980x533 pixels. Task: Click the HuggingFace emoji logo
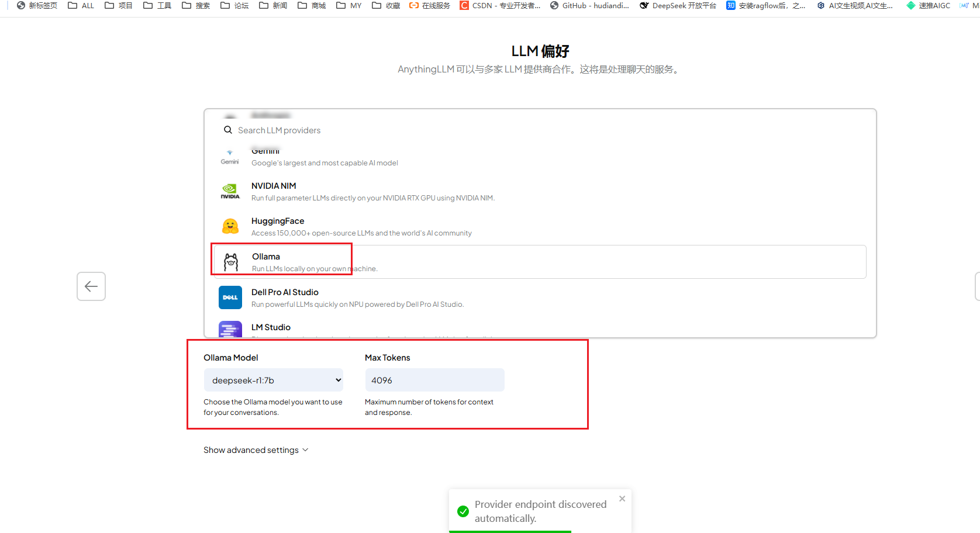click(x=230, y=226)
